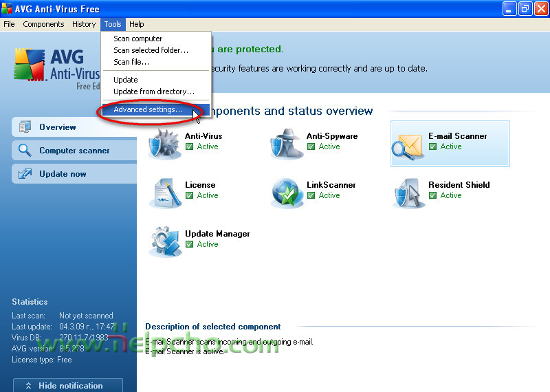
Task: Click the E-mail Scanner Active checkmark
Action: [433, 146]
